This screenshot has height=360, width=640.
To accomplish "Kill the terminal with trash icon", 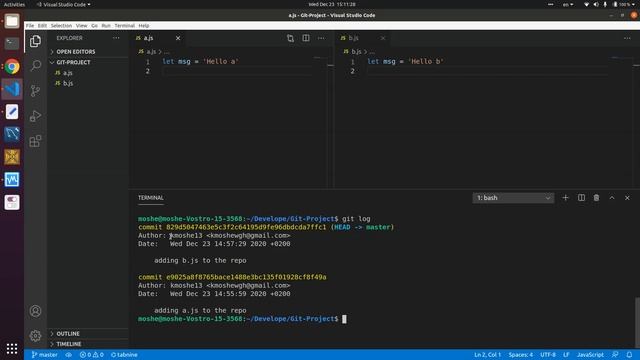I will tap(596, 198).
